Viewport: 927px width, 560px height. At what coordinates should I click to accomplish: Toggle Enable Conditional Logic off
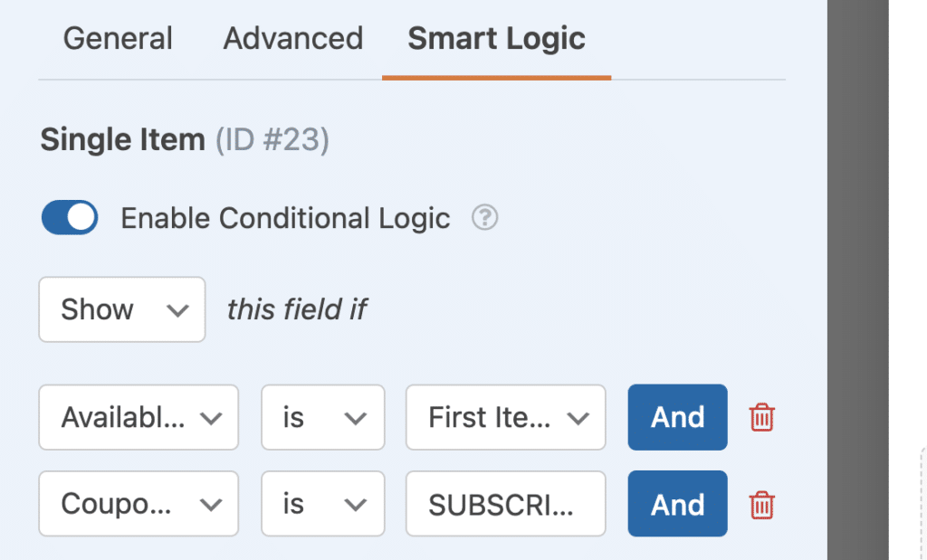click(x=69, y=217)
